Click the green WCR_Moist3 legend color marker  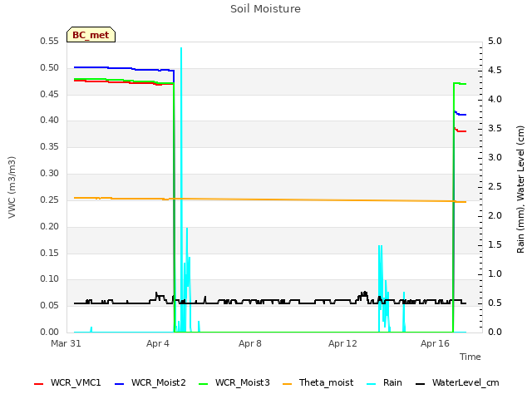point(203,384)
